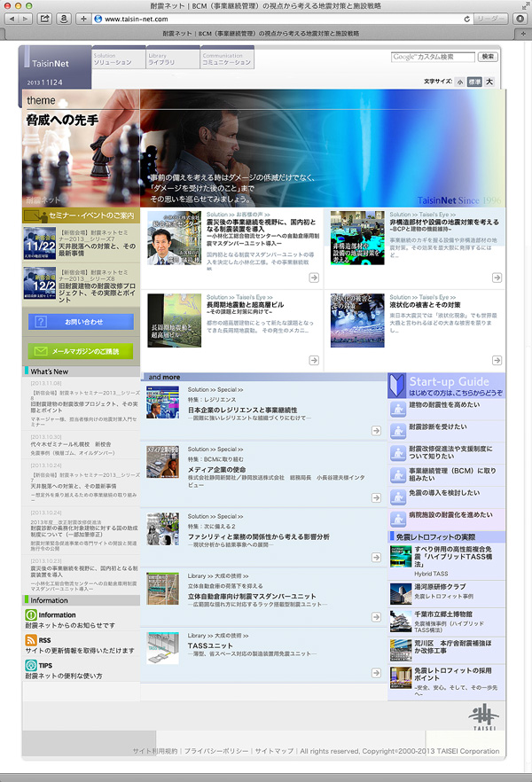
Task: Click the Google custom search field
Action: pyautogui.click(x=433, y=57)
